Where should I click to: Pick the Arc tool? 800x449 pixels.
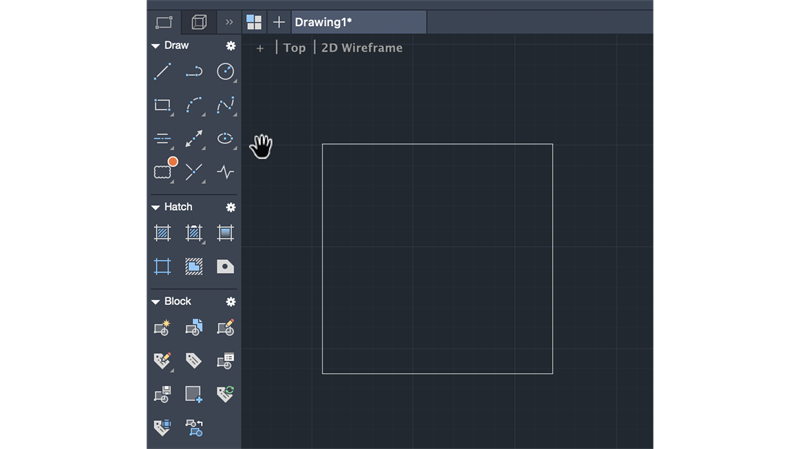(194, 105)
